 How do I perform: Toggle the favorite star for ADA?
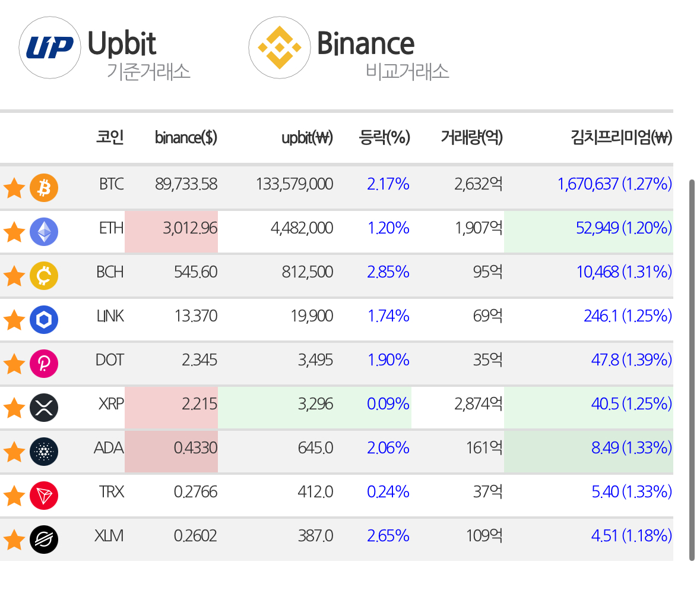(14, 452)
